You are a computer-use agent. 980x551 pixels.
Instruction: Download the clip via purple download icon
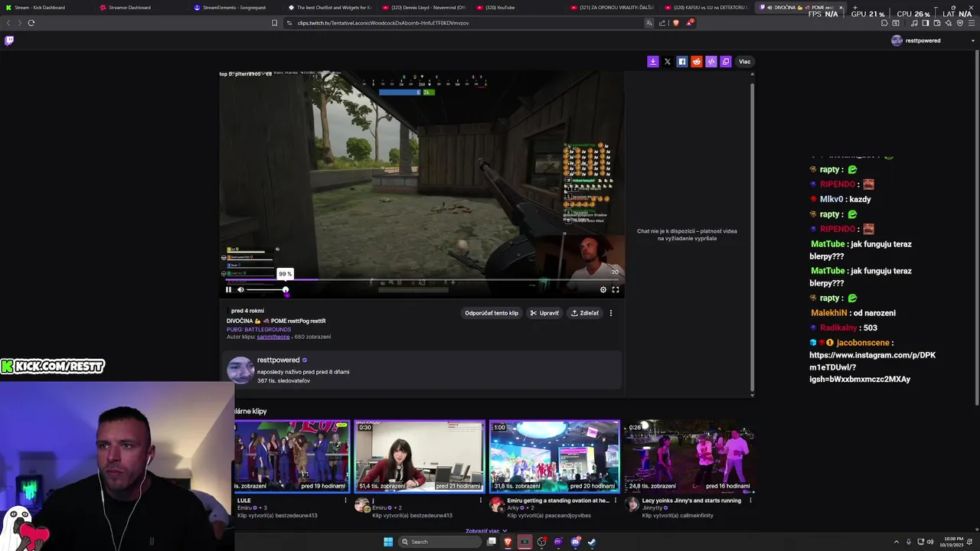652,61
